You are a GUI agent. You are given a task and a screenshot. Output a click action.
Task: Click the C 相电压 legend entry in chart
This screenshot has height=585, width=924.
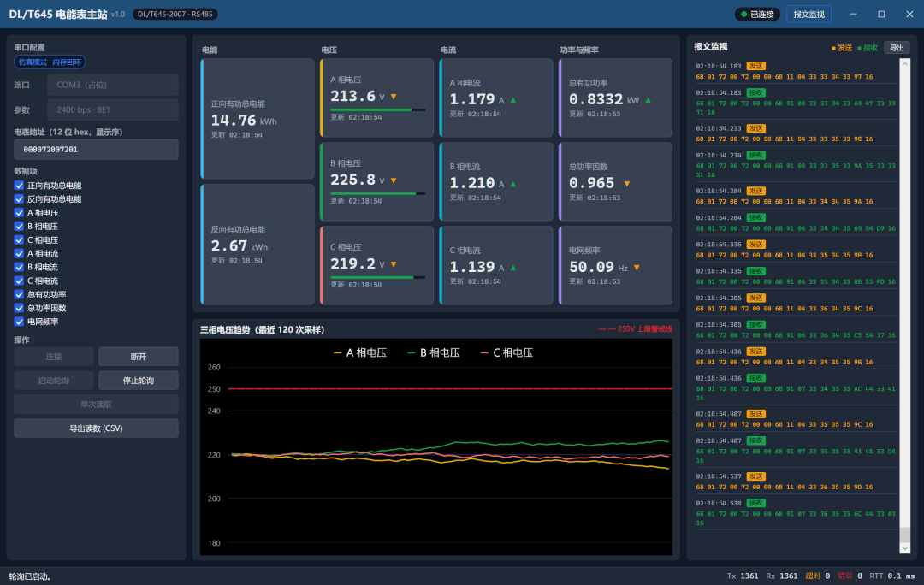click(x=506, y=353)
